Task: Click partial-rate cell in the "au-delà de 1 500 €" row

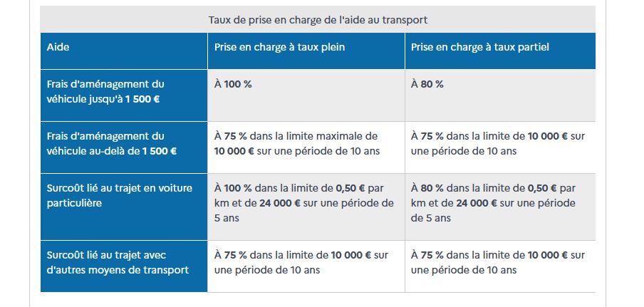Action: (x=498, y=143)
